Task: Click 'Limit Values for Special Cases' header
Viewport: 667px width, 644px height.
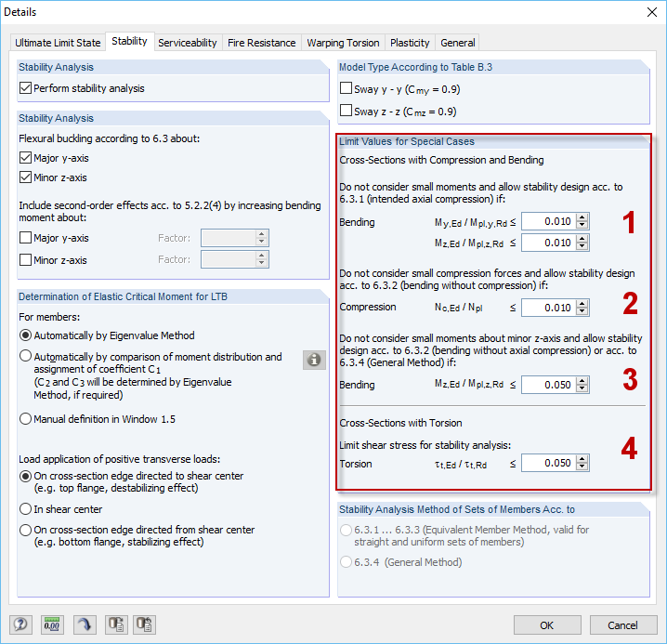Action: tap(407, 141)
